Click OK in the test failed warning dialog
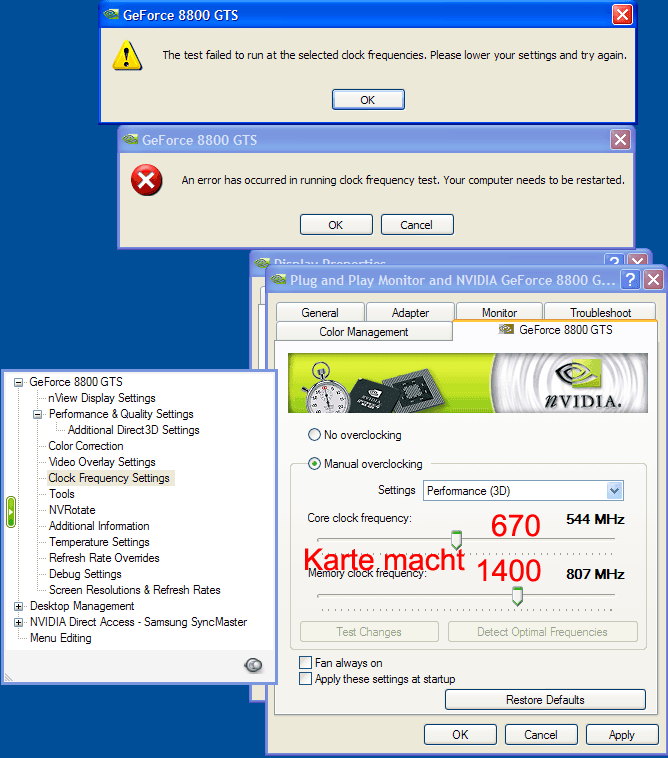Image resolution: width=668 pixels, height=758 pixels. (x=368, y=100)
